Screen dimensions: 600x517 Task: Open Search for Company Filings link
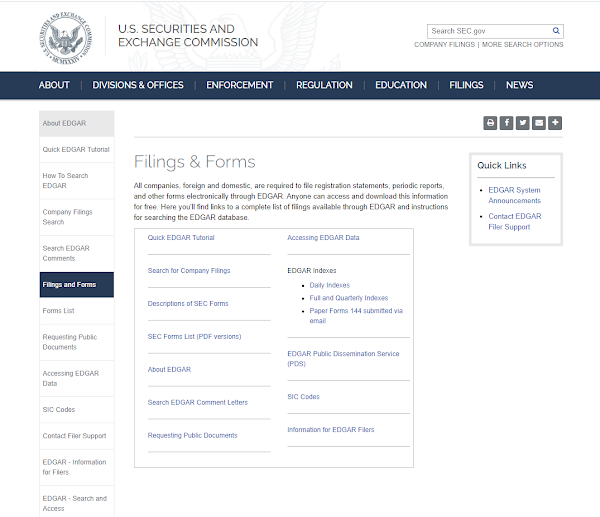(189, 271)
